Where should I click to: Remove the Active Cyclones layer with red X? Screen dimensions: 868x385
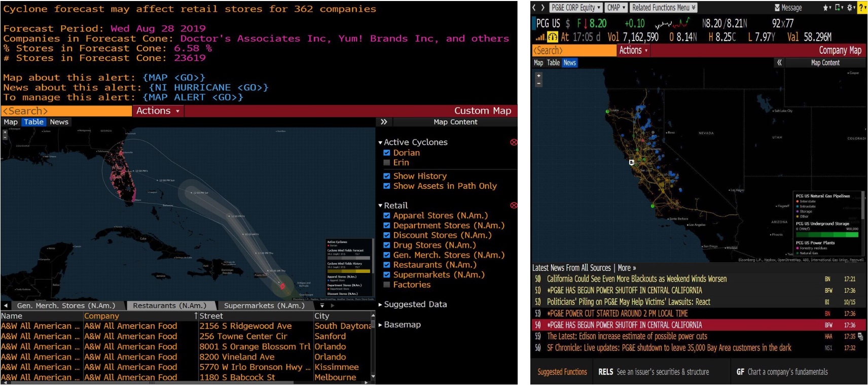pos(514,143)
